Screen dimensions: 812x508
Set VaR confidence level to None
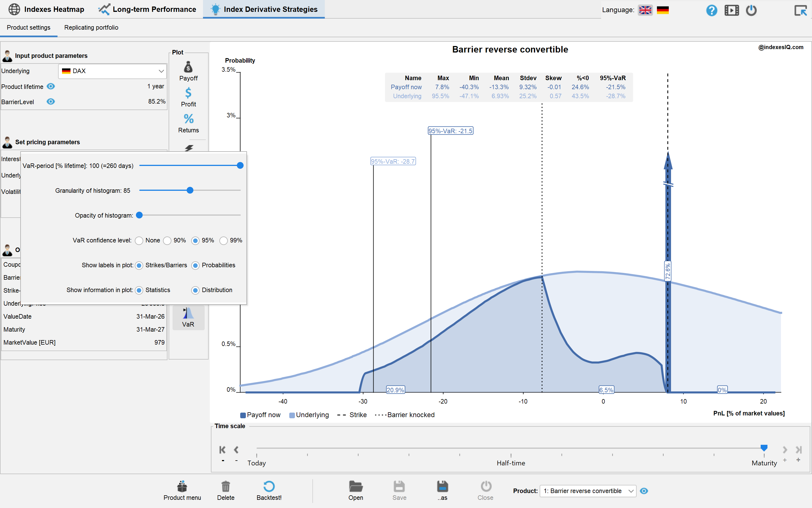tap(139, 241)
